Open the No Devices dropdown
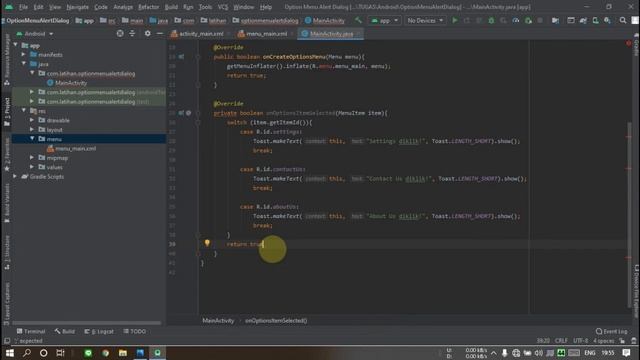 point(425,20)
